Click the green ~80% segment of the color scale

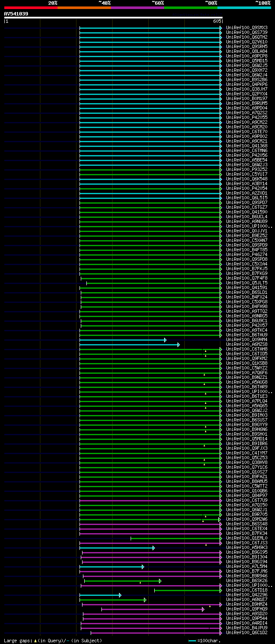[191, 8]
